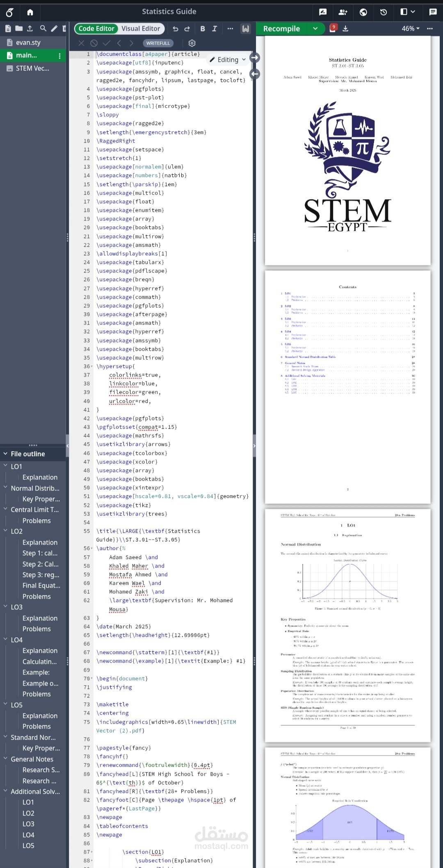The height and width of the screenshot is (868, 443).
Task: Open the Chat panel icon
Action: 433,12
